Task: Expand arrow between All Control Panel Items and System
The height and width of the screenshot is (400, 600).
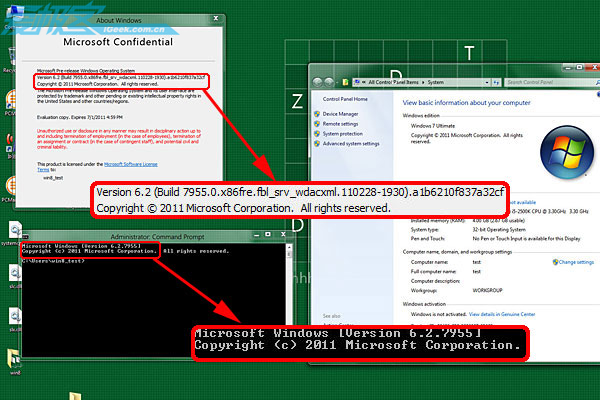Action: (x=423, y=82)
